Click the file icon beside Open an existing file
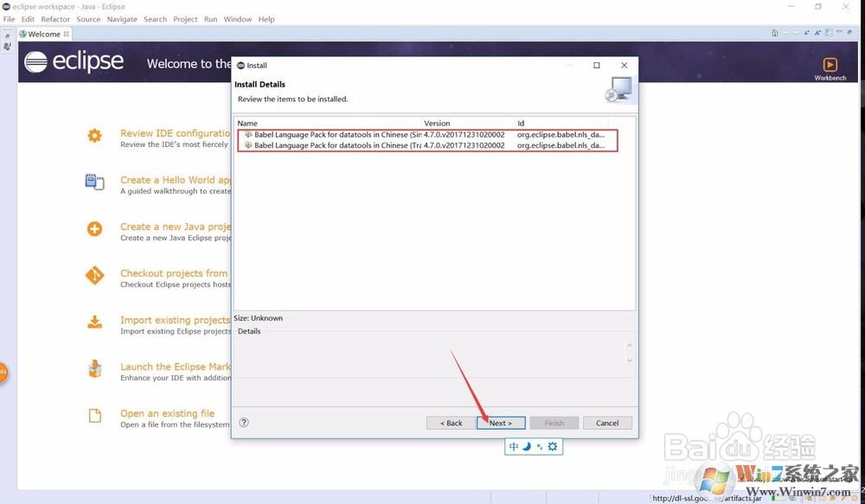The image size is (865, 504). click(95, 415)
